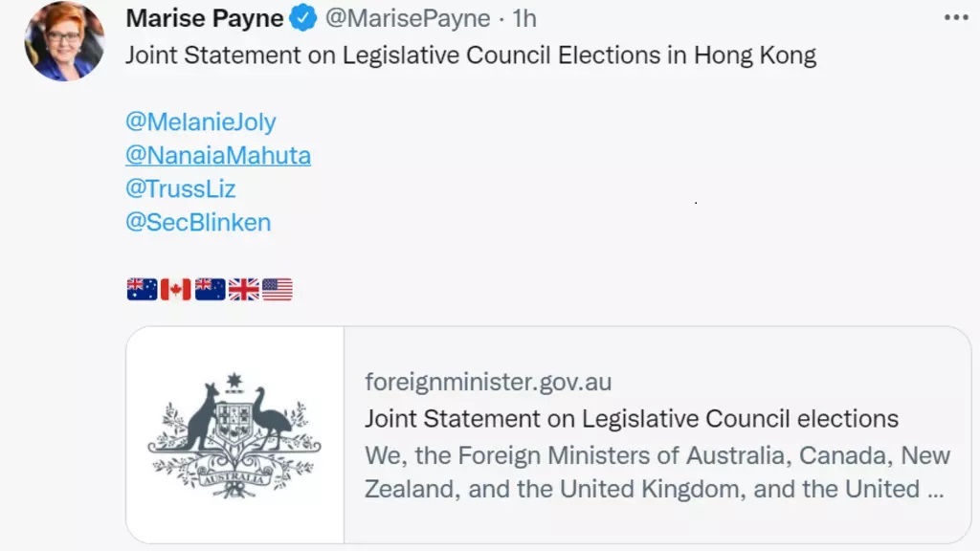The image size is (980, 551).
Task: Open the @SecBlinken mention
Action: [x=198, y=222]
